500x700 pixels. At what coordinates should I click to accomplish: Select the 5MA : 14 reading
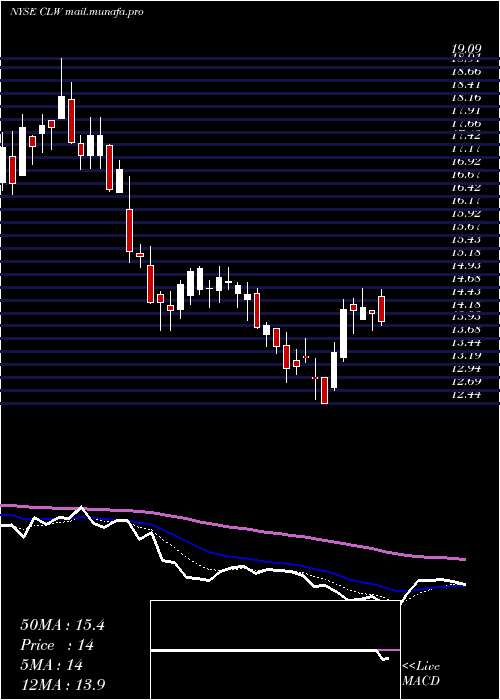tap(52, 665)
